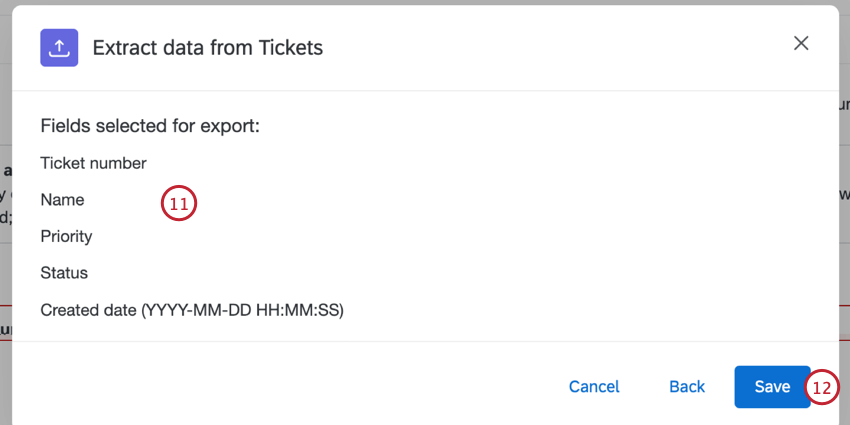Select the Ticket number field entry
The image size is (850, 425).
click(93, 163)
